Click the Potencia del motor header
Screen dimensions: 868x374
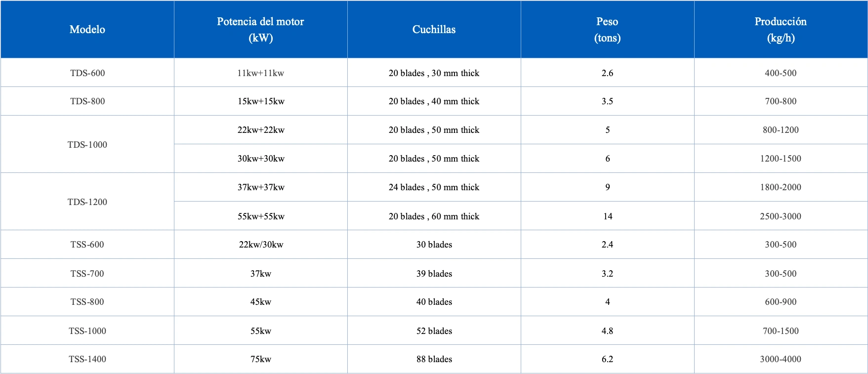[x=260, y=30]
